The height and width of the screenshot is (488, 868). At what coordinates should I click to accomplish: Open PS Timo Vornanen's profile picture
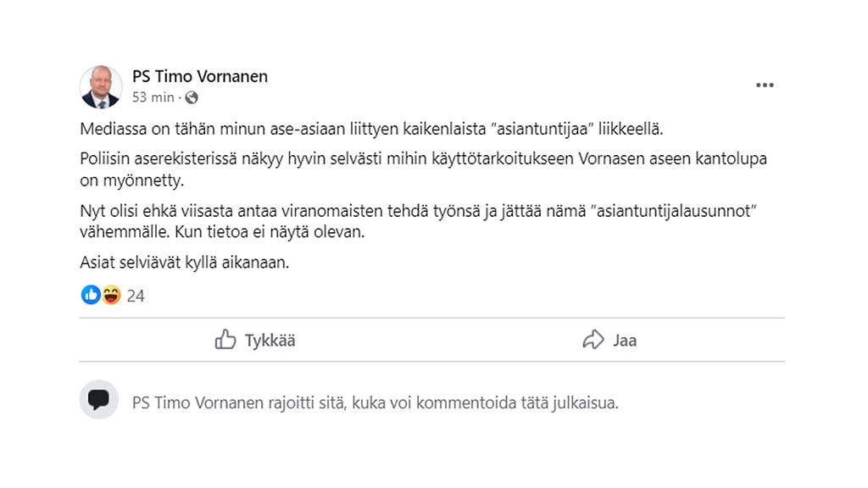pyautogui.click(x=101, y=87)
